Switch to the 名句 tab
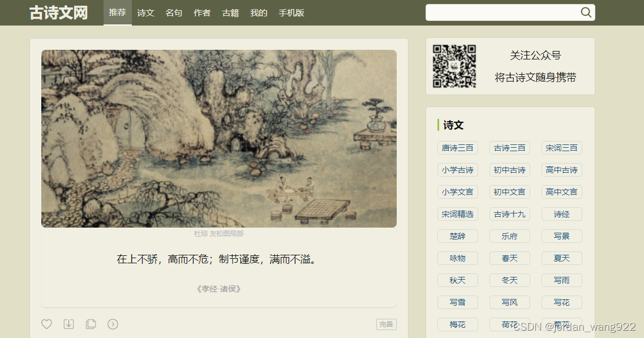Screen dimensions: 644x338 (x=174, y=12)
